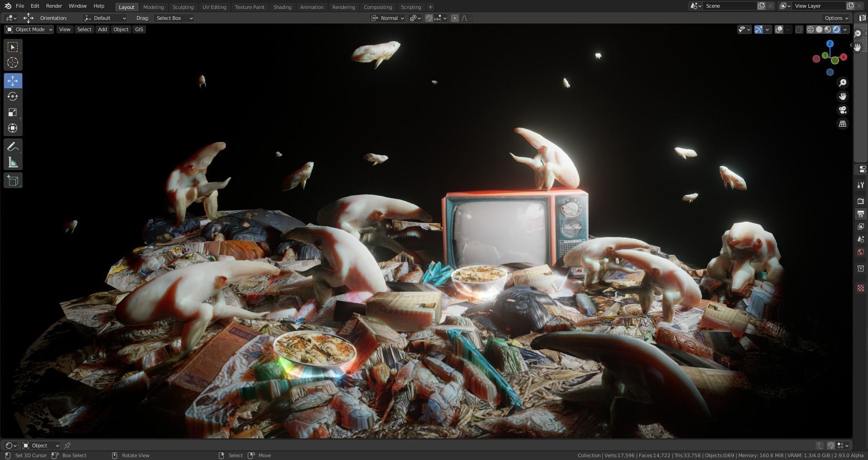
Task: Toggle X-ray mode
Action: point(799,29)
